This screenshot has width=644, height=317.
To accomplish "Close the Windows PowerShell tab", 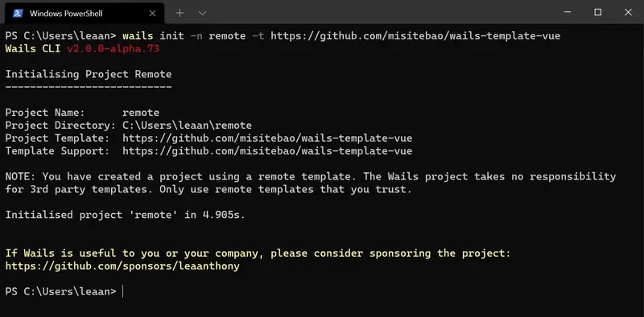I will pyautogui.click(x=152, y=13).
